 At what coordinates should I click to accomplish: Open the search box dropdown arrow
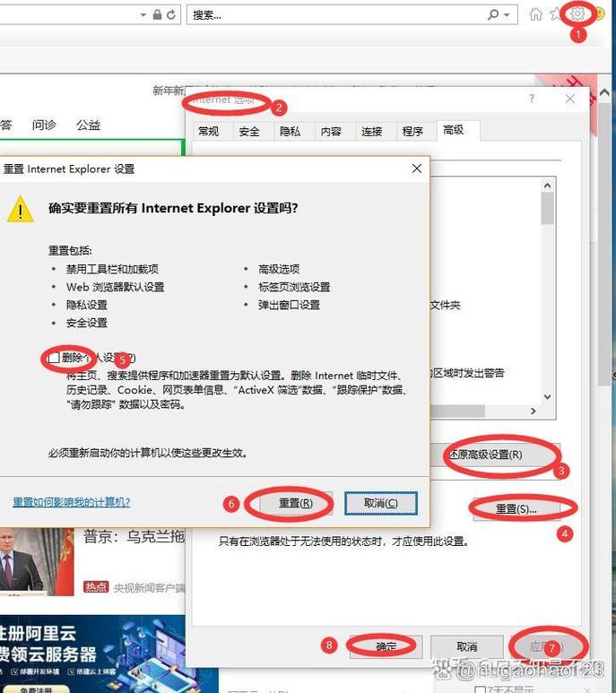coord(507,15)
